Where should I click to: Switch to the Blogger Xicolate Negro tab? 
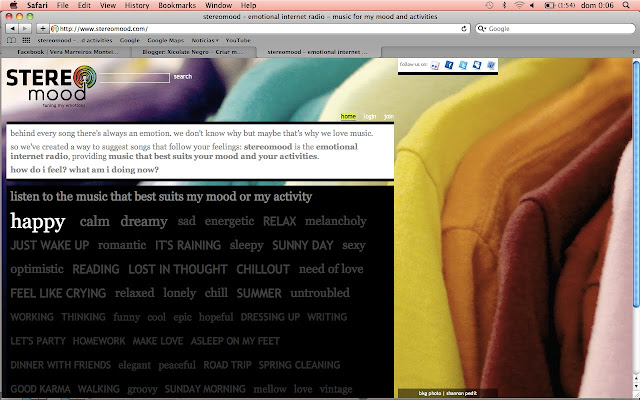coord(193,52)
